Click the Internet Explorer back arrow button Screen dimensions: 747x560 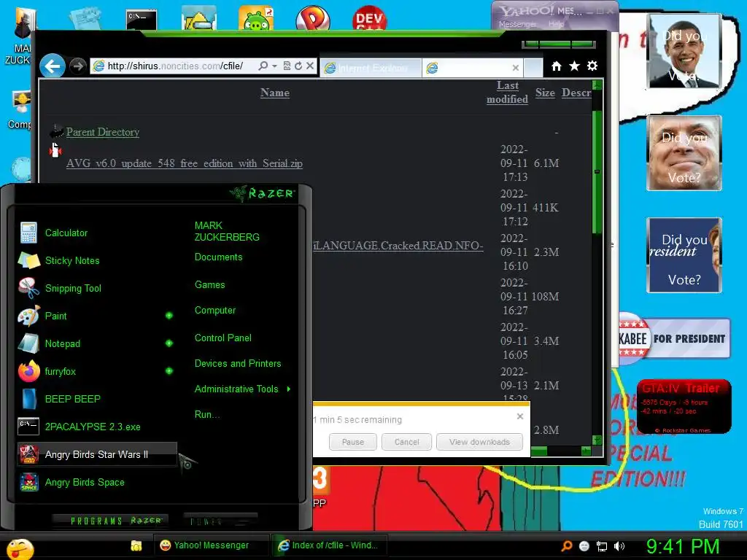(x=52, y=66)
